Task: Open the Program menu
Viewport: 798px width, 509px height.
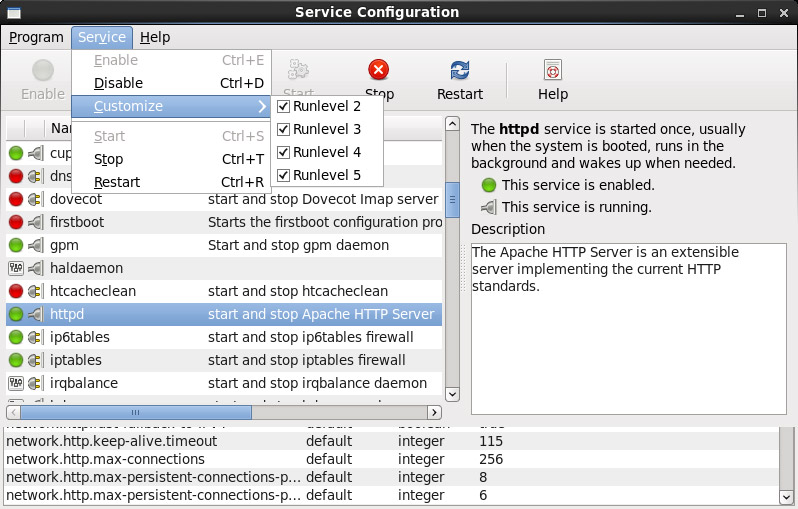Action: pos(36,37)
